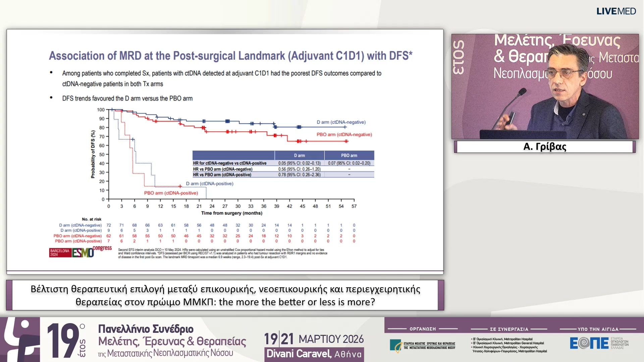
Task: Click the No. at risk table heading
Action: [x=92, y=219]
